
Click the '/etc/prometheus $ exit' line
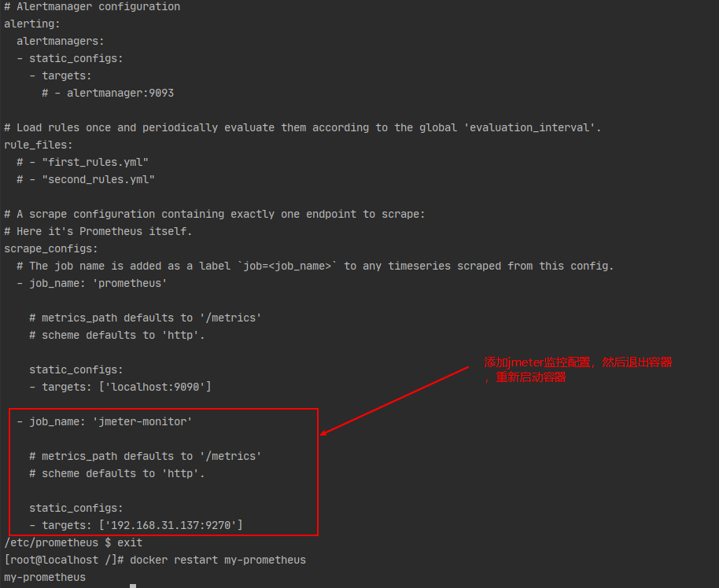click(73, 542)
